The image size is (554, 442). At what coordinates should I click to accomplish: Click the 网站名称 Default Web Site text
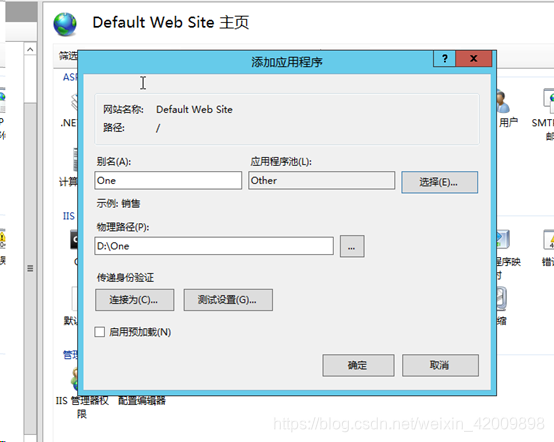(194, 110)
